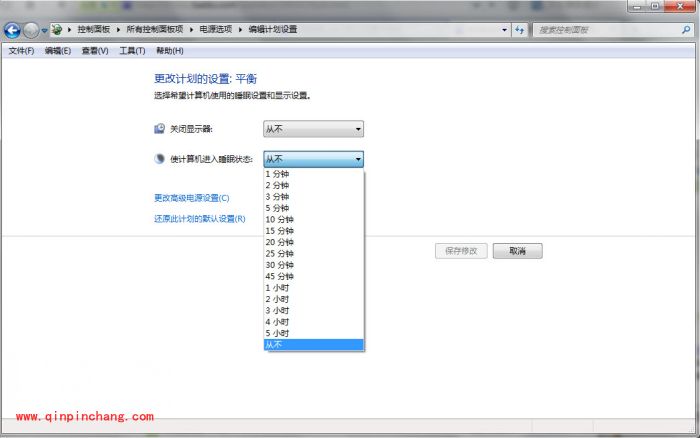Go back with the blue back arrow
700x438 pixels.
[x=12, y=30]
